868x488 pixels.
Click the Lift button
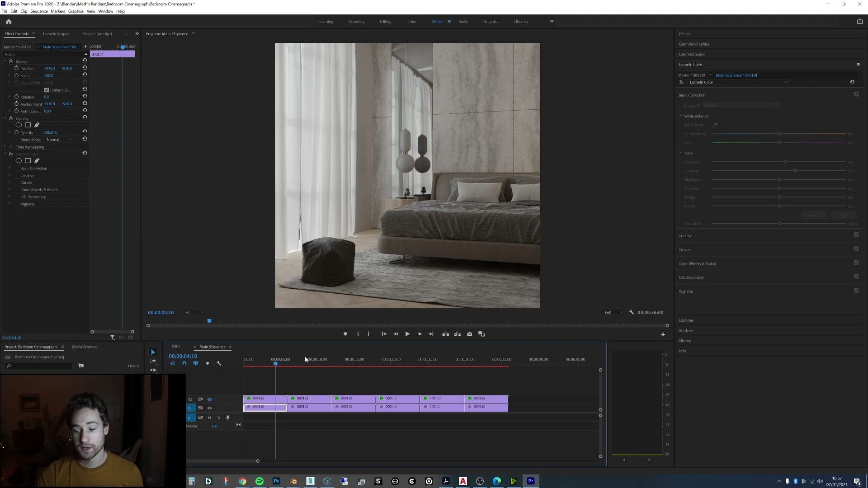(x=446, y=334)
